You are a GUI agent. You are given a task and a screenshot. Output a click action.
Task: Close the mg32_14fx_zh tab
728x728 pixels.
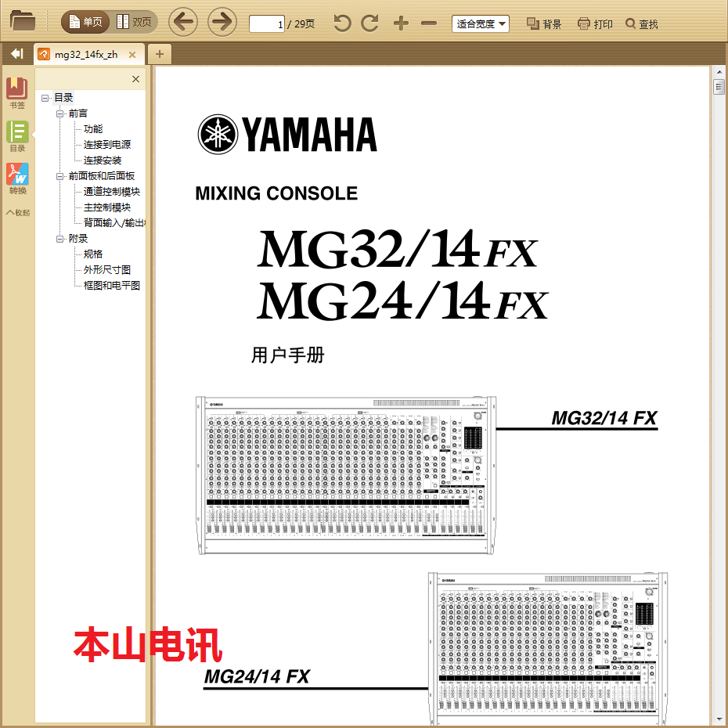(132, 55)
